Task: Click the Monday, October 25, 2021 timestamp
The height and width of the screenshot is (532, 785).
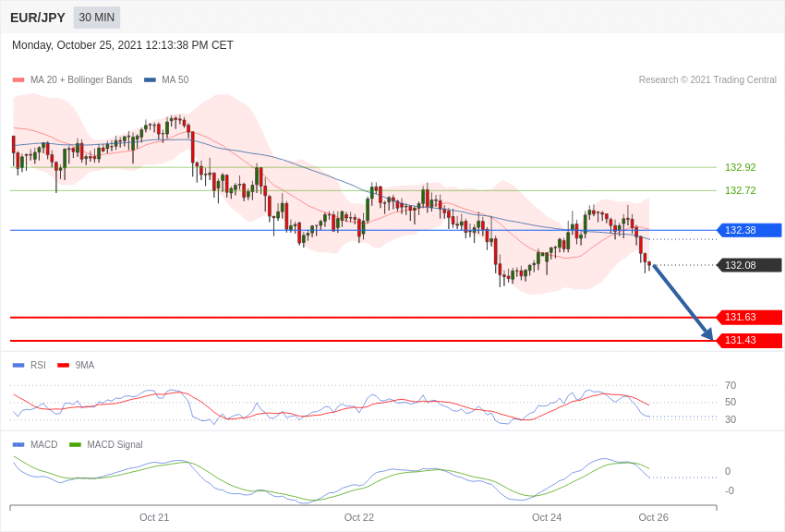Action: [x=123, y=45]
